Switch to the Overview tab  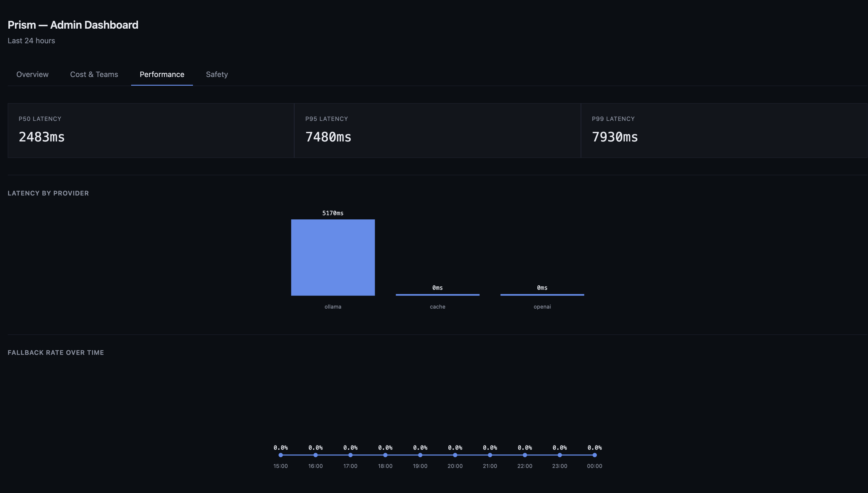point(33,75)
